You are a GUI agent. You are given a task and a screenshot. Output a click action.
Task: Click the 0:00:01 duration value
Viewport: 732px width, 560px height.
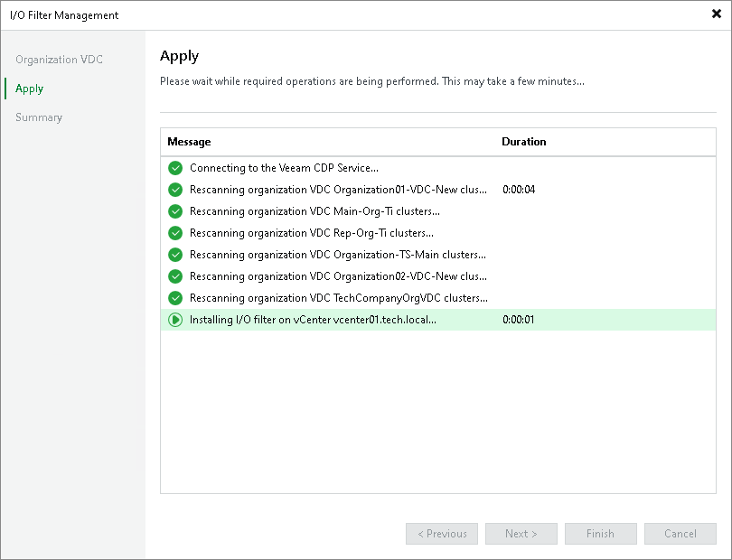518,320
